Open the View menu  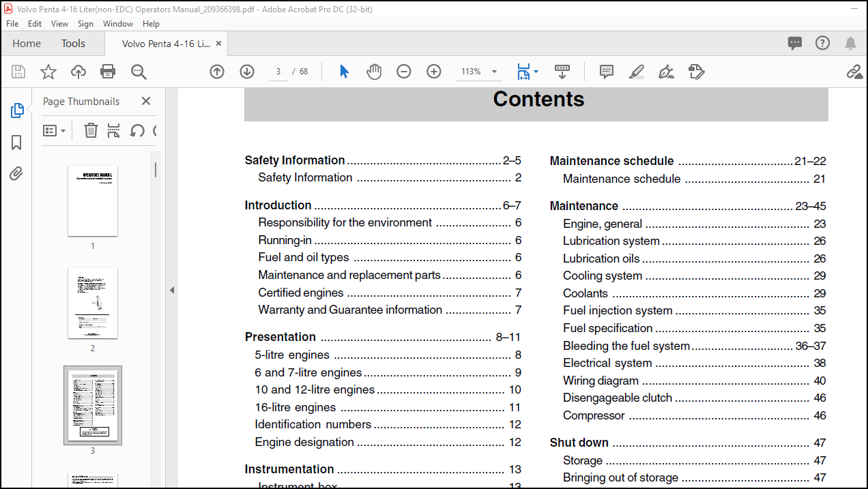tap(60, 23)
